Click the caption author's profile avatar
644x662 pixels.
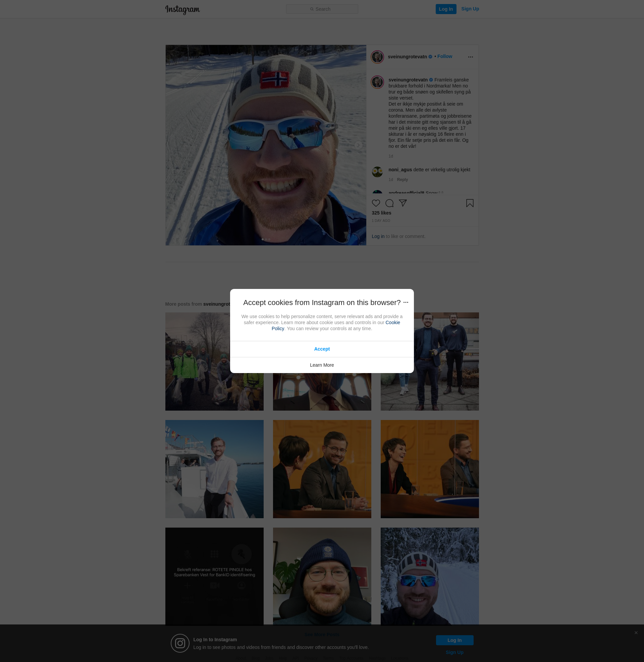pyautogui.click(x=377, y=82)
